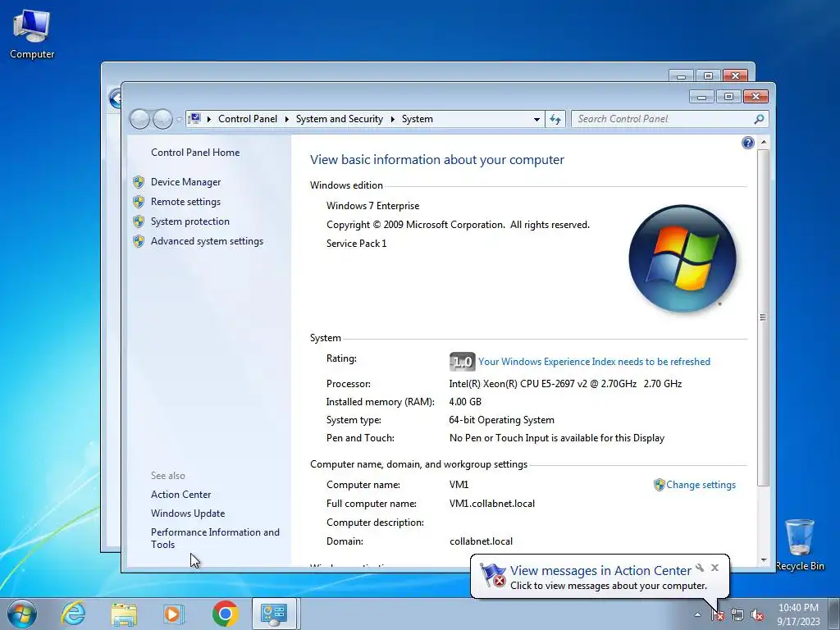Click shield icon beside Remote settings
Screen dimensions: 840x630
[139, 202]
